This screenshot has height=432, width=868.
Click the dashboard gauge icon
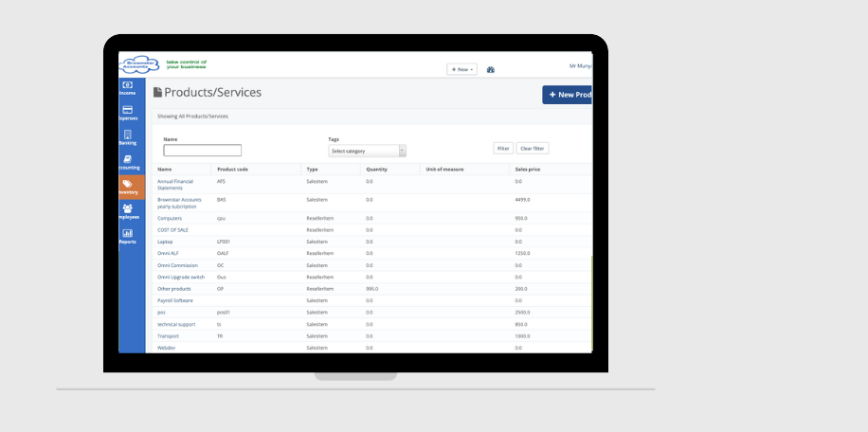pyautogui.click(x=491, y=70)
